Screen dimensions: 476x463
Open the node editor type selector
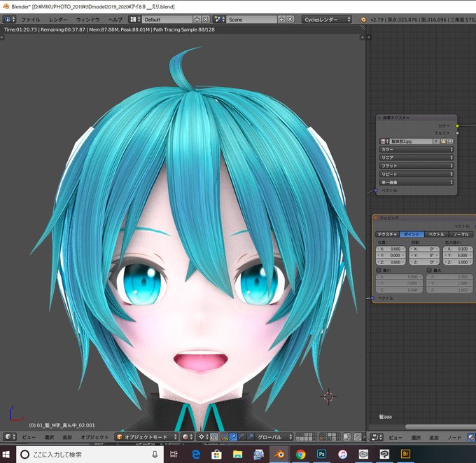pos(377,437)
